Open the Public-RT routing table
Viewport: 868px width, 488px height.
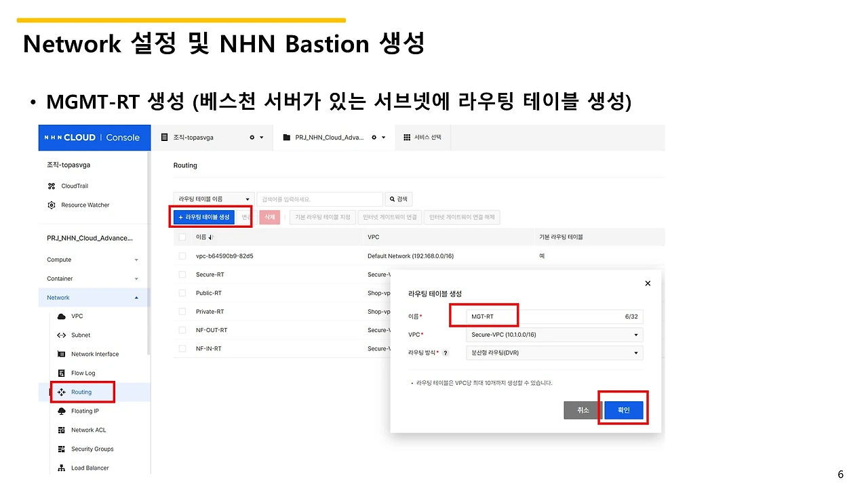(208, 293)
